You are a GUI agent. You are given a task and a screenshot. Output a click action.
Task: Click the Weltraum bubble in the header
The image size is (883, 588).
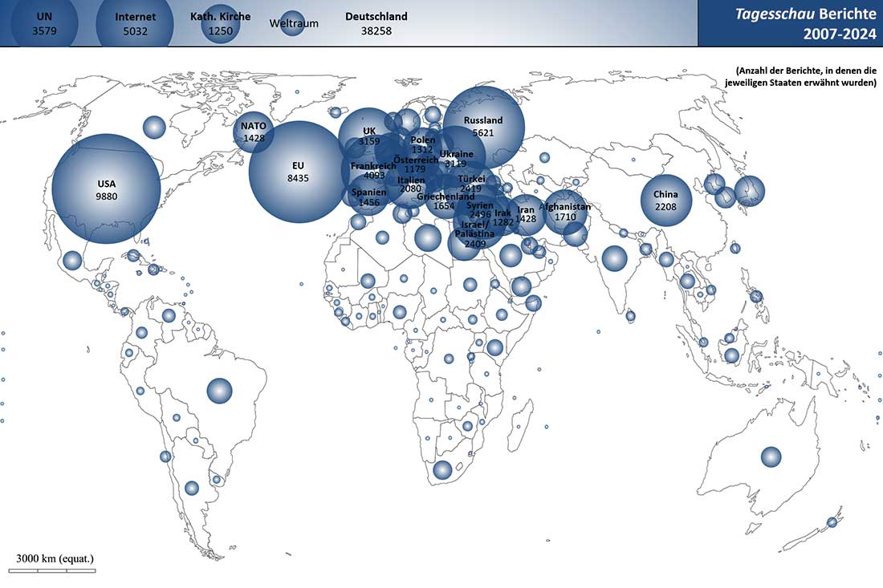293,23
